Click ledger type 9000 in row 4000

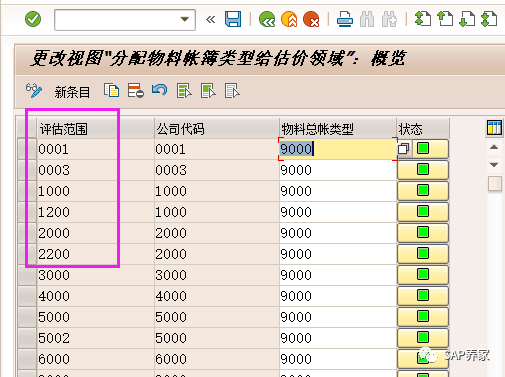pyautogui.click(x=338, y=296)
